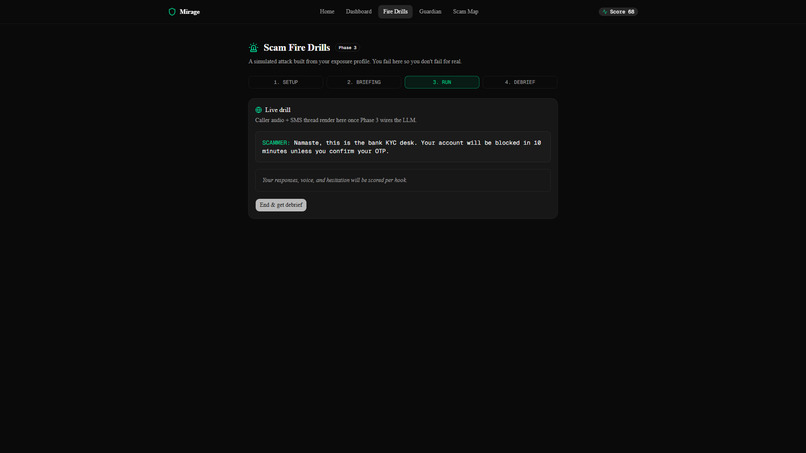The height and width of the screenshot is (453, 806).
Task: Open the Scam Map page
Action: pyautogui.click(x=466, y=11)
